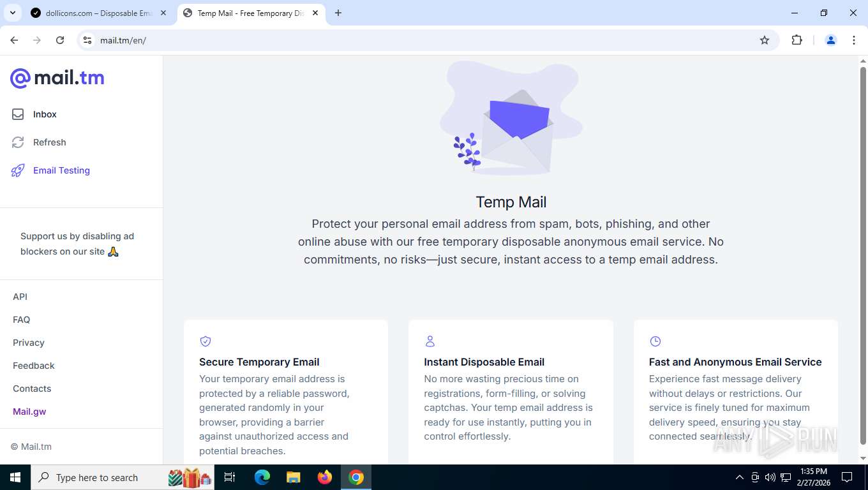868x490 pixels.
Task: Go back with browser back arrow
Action: (x=14, y=40)
